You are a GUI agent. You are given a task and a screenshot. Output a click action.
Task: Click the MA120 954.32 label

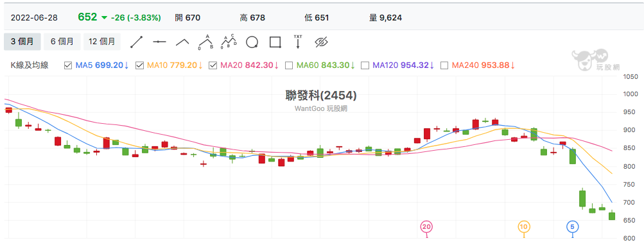click(403, 65)
